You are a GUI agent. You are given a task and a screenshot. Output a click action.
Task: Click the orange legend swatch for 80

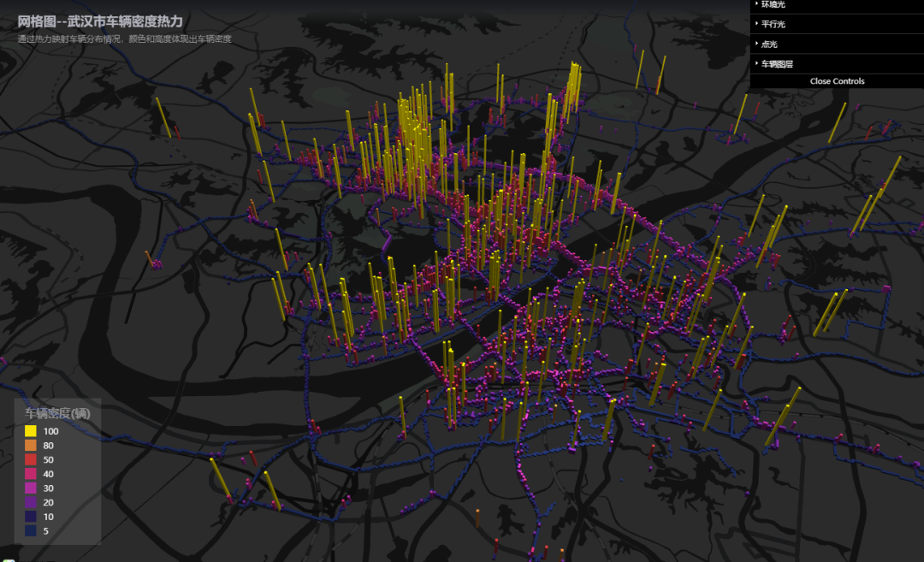click(x=31, y=446)
